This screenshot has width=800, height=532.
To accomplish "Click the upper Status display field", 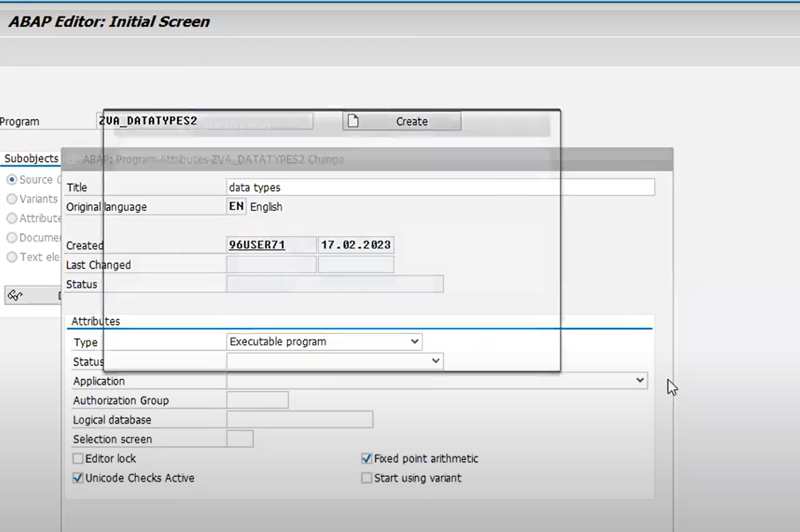I will coord(335,284).
